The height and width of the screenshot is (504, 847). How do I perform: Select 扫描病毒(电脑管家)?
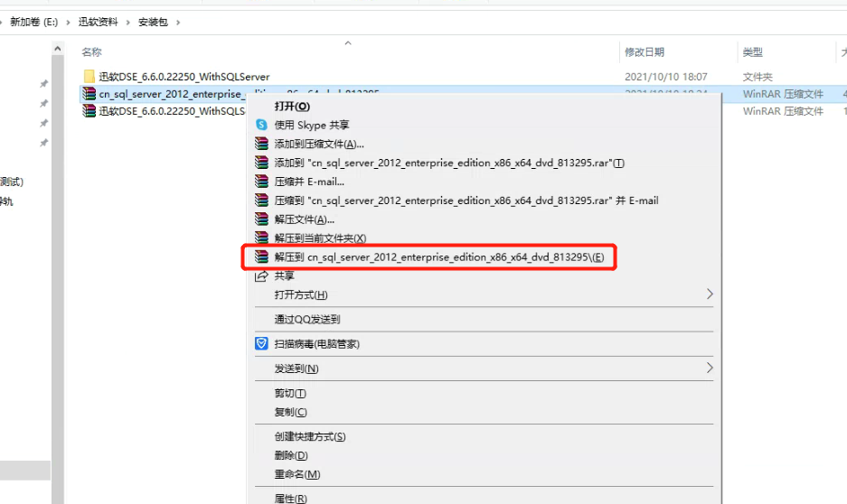point(317,344)
